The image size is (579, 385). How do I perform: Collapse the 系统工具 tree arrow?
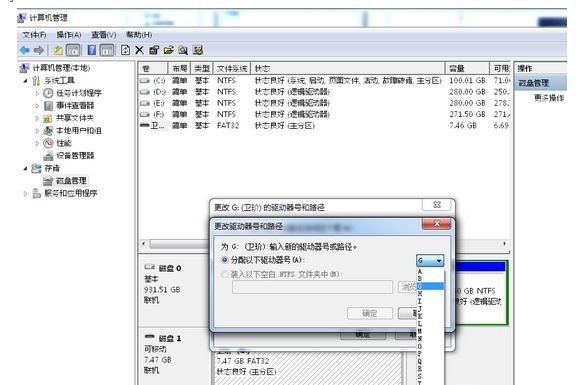(x=25, y=80)
